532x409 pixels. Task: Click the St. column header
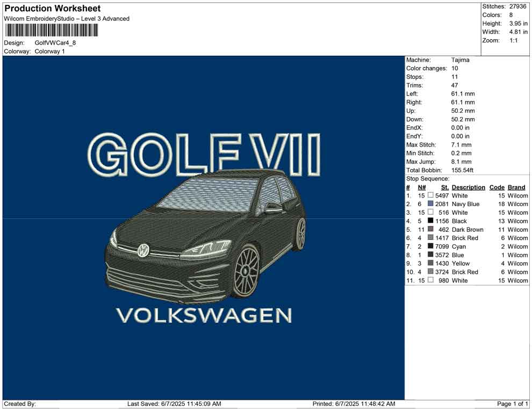(445, 187)
